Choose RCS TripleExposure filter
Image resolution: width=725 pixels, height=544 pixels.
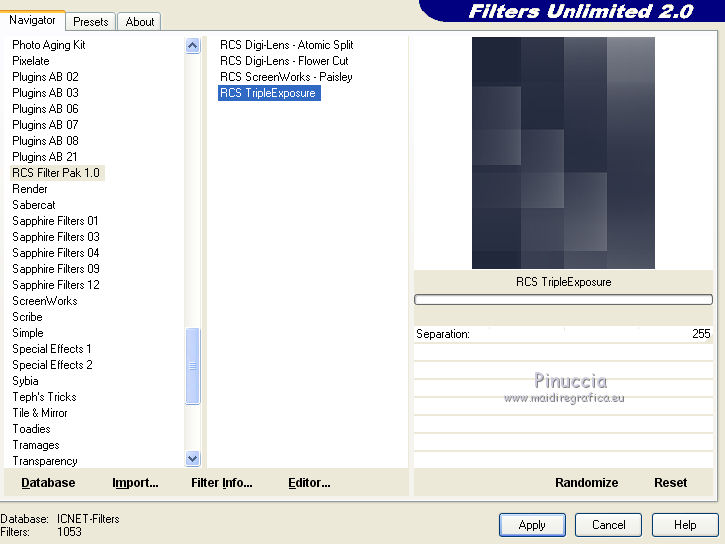click(269, 93)
